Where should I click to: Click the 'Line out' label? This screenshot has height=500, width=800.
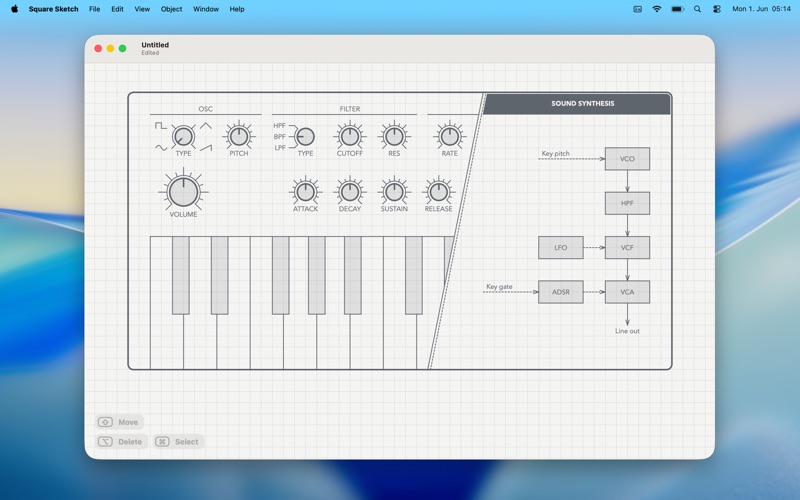tap(627, 331)
